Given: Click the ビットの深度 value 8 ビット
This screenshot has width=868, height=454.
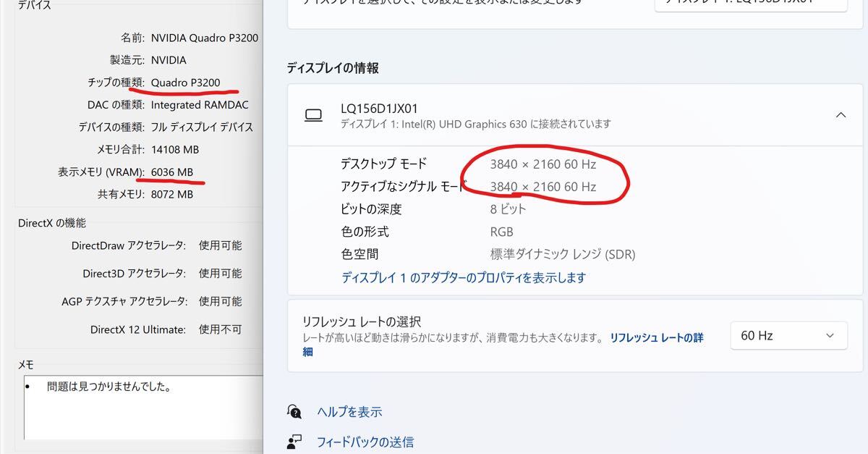Looking at the screenshot, I should (x=508, y=209).
